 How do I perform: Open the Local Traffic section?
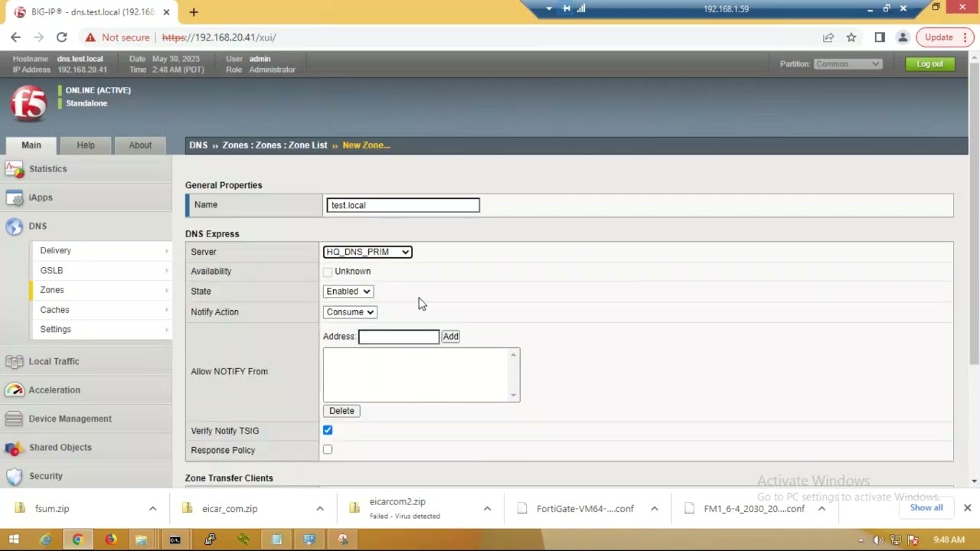(x=54, y=361)
